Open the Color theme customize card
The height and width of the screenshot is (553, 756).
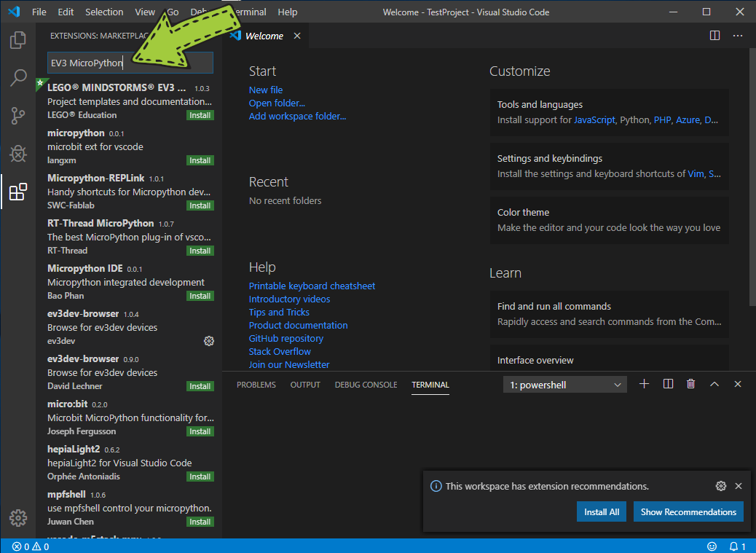point(610,220)
